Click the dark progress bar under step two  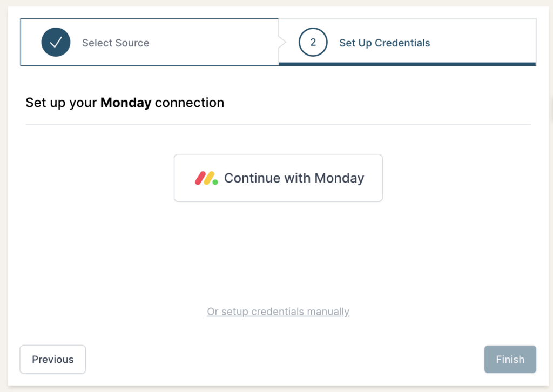click(407, 64)
